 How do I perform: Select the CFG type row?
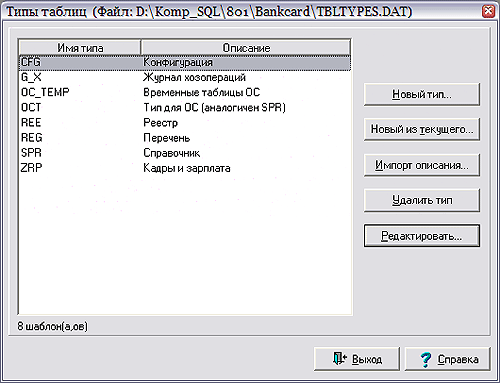click(x=185, y=62)
